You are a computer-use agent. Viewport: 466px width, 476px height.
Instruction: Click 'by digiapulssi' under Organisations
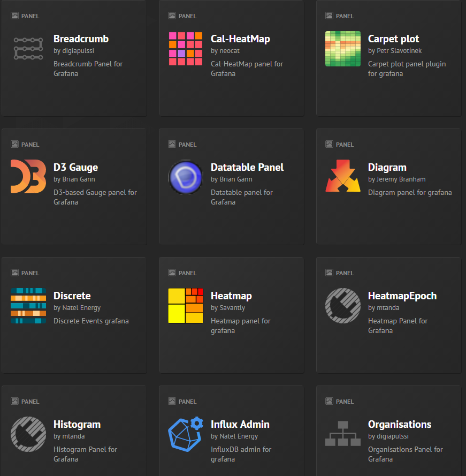pyautogui.click(x=388, y=436)
